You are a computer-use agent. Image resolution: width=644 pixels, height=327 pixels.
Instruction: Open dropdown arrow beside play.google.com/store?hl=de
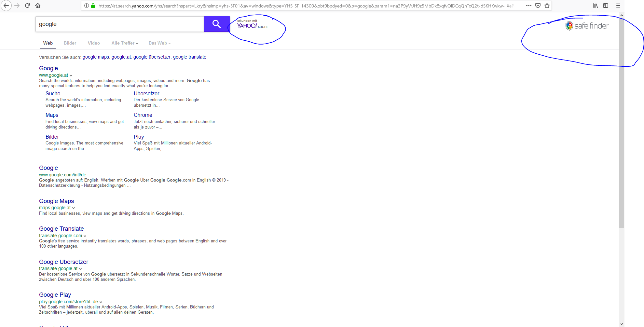click(101, 302)
